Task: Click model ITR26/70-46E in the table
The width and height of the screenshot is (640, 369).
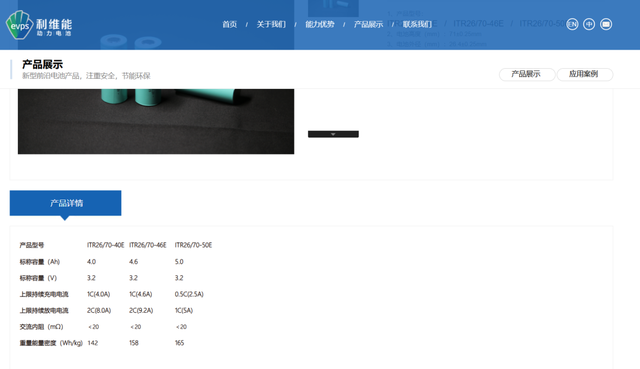Action: (148, 245)
